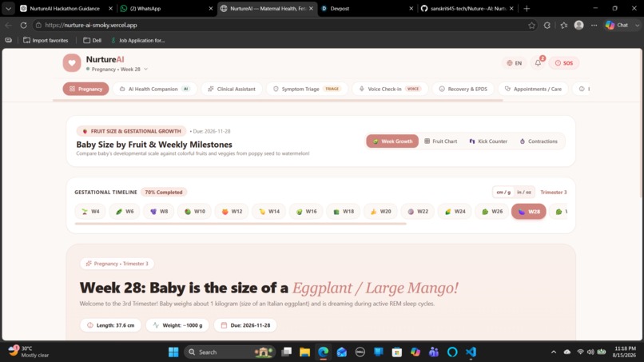Open a new browser tab
Viewport: 644px width, 362px height.
pos(527,8)
